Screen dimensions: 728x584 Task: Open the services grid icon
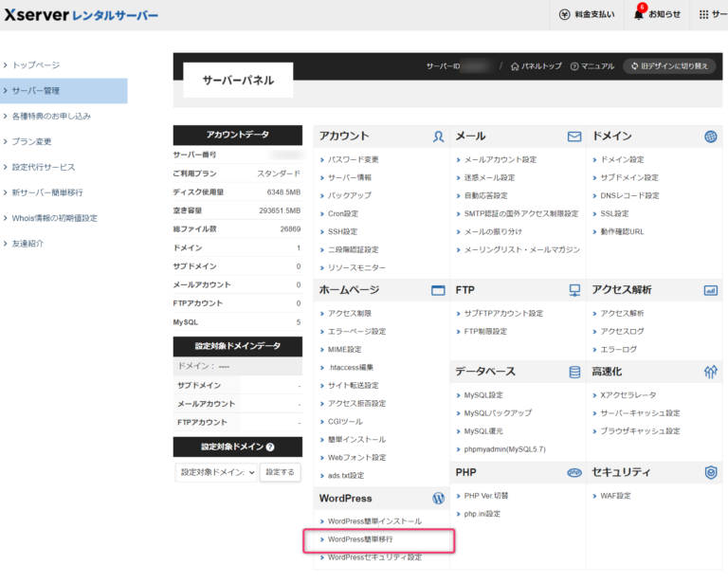tap(704, 15)
